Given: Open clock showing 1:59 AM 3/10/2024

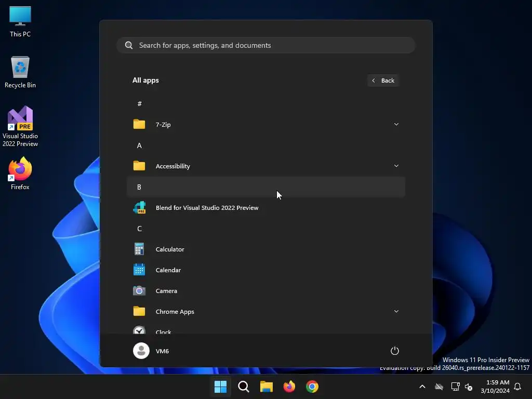Looking at the screenshot, I should click(495, 387).
